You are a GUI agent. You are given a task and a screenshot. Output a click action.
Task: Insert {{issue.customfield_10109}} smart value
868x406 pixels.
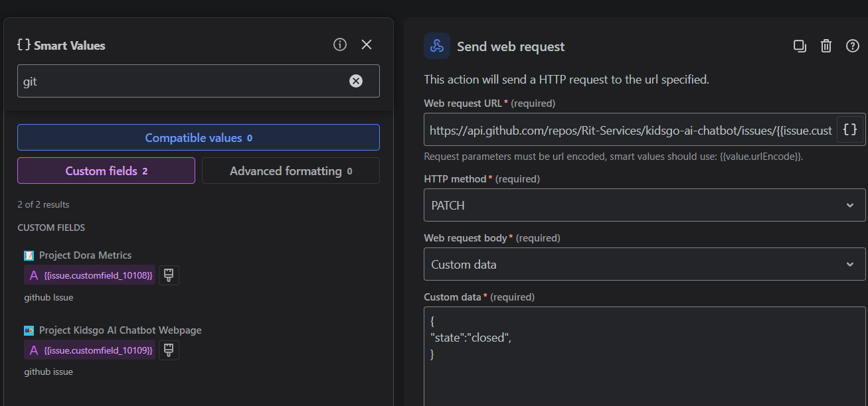coord(90,350)
